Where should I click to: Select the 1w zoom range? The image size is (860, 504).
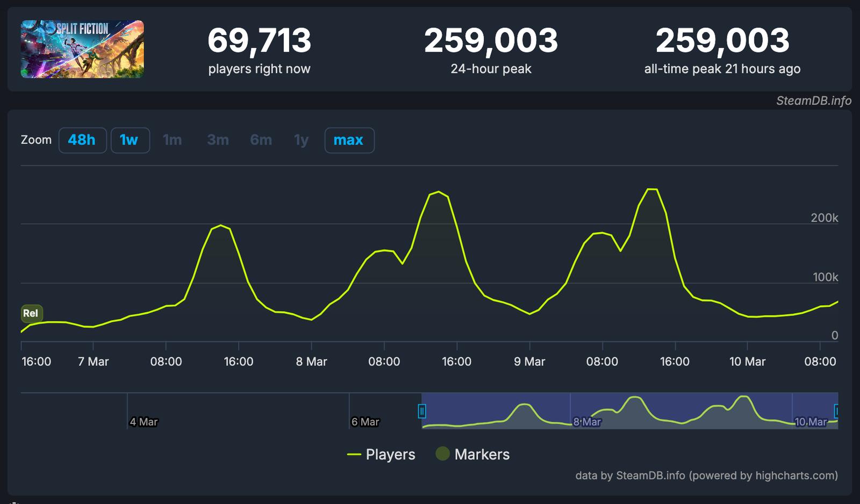tap(130, 140)
